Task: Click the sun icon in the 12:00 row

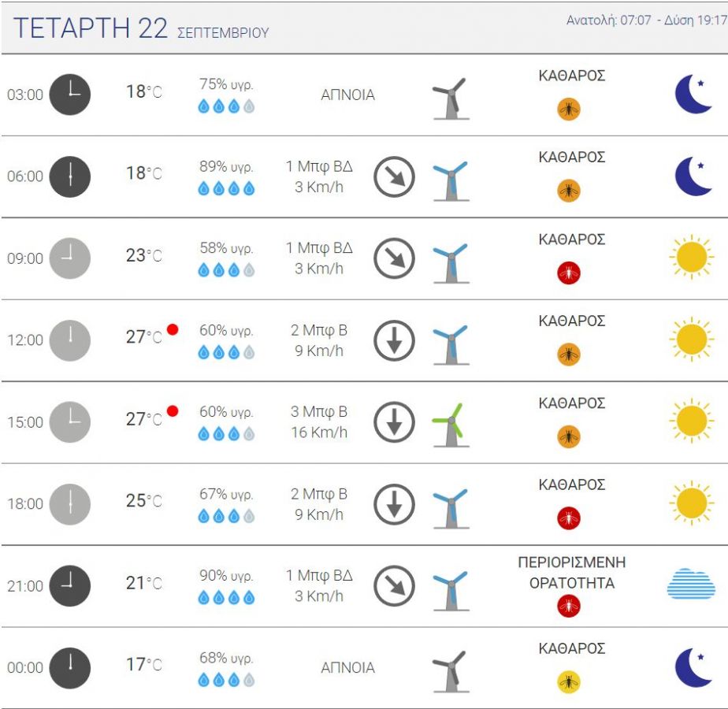Action: (692, 340)
